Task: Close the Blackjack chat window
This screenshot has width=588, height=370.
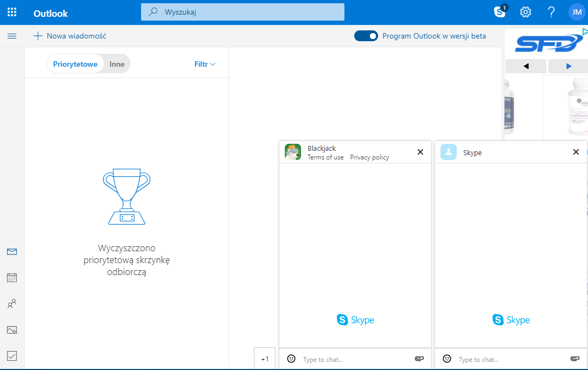Action: (420, 152)
